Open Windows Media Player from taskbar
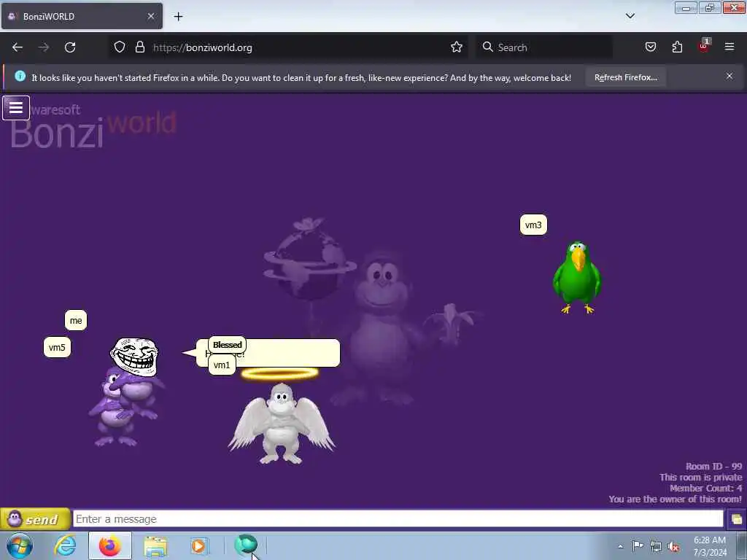The width and height of the screenshot is (747, 560). point(198,546)
